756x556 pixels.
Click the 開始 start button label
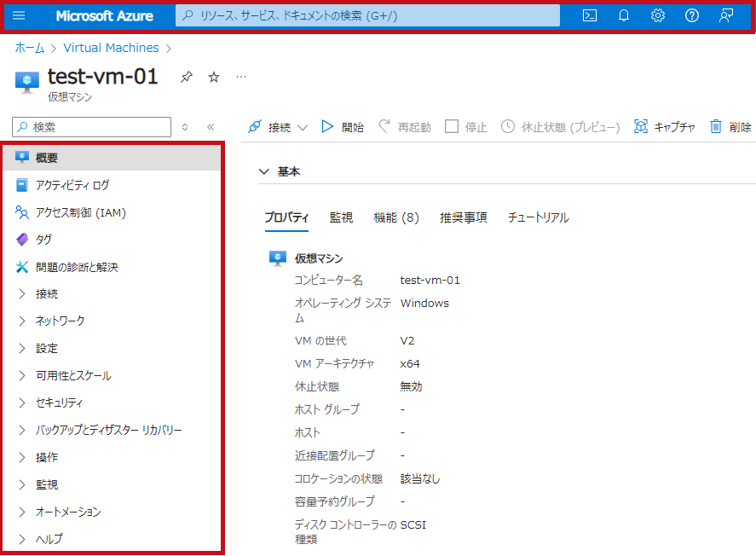[353, 127]
